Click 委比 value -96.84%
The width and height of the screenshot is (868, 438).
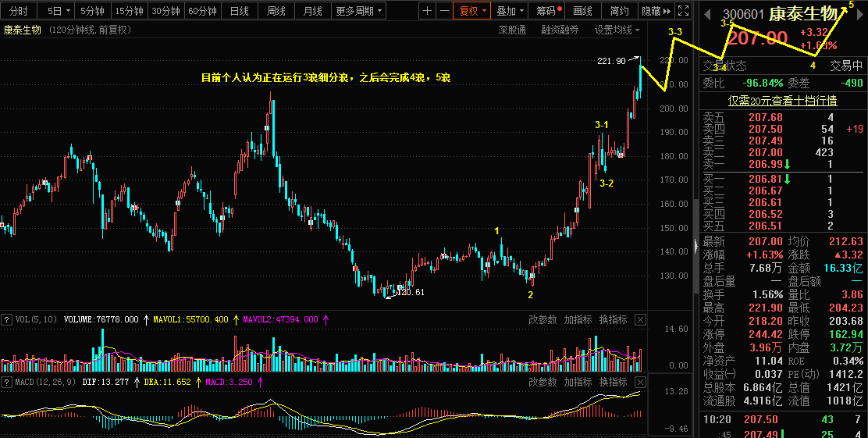pos(763,83)
